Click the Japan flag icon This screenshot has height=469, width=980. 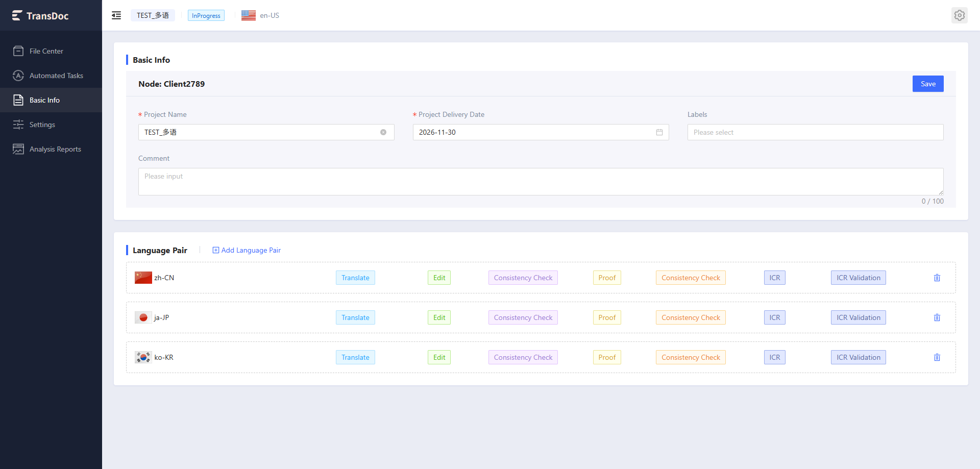click(143, 317)
